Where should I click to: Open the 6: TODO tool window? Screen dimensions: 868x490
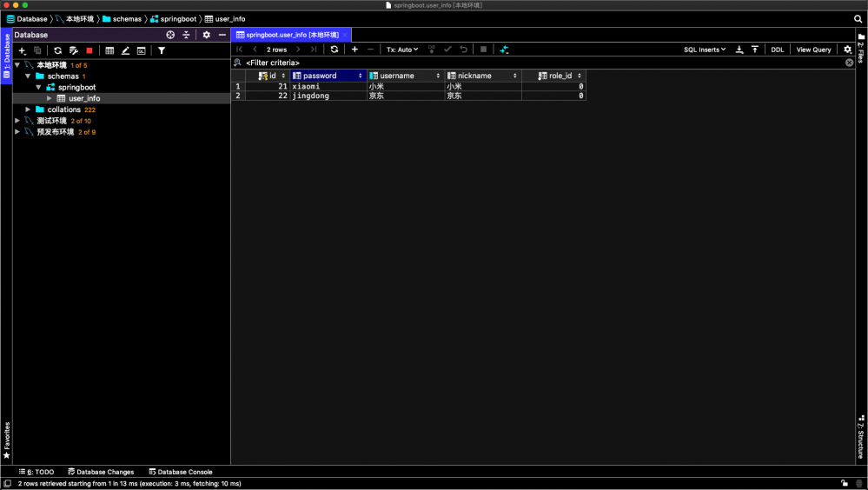pyautogui.click(x=36, y=472)
